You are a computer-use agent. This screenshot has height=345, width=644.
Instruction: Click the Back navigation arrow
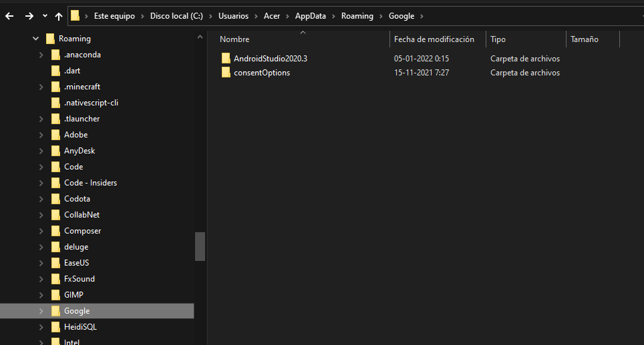pos(9,16)
